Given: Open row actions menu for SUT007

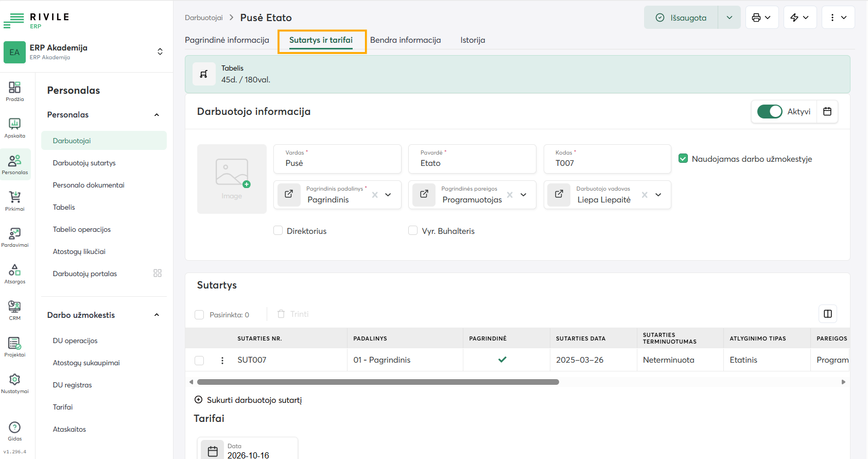Looking at the screenshot, I should (x=222, y=360).
